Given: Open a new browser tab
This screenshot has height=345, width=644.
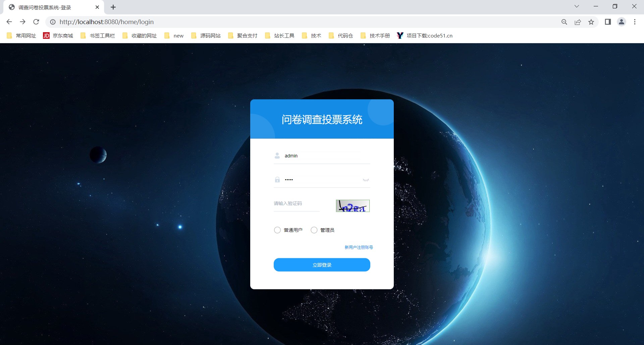Looking at the screenshot, I should 113,7.
